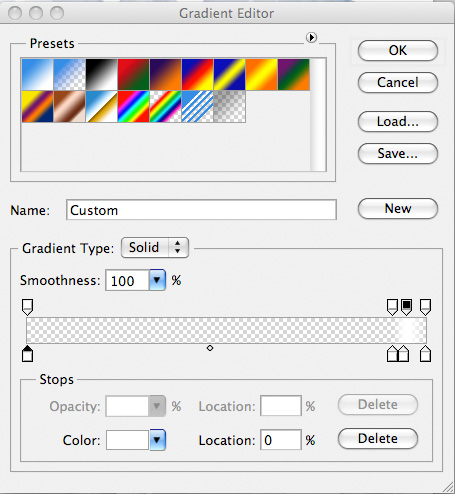The image size is (455, 494).
Task: Select the Foreground to Background blue-white preset
Action: [37, 75]
